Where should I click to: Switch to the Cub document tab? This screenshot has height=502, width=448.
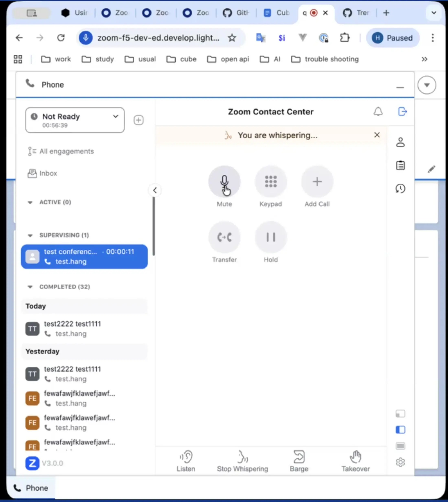(x=276, y=13)
